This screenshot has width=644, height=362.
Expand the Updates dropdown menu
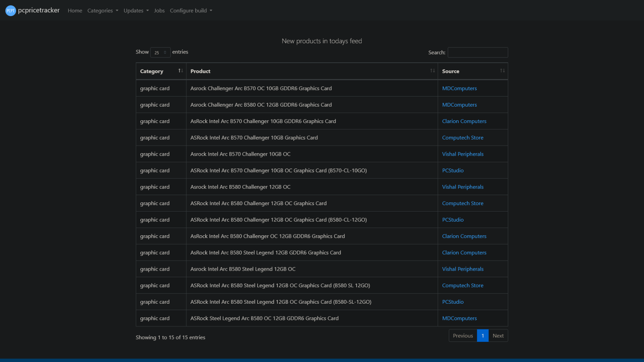pyautogui.click(x=136, y=10)
